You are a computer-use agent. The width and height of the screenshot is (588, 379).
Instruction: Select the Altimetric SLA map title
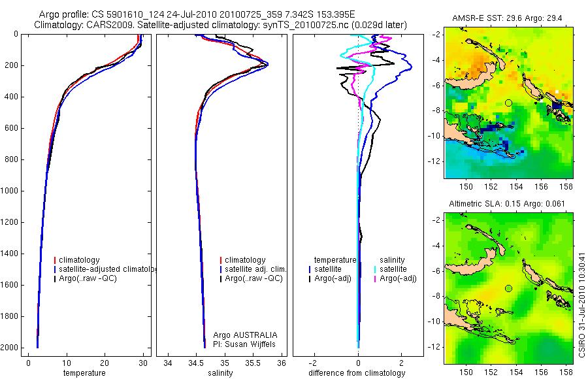tap(507, 204)
